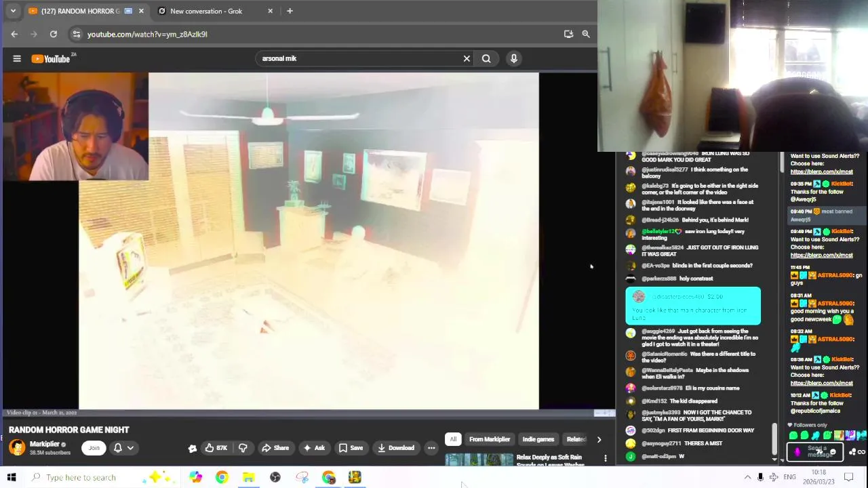This screenshot has width=868, height=488.
Task: Select the 'All' related filter chip
Action: (453, 439)
